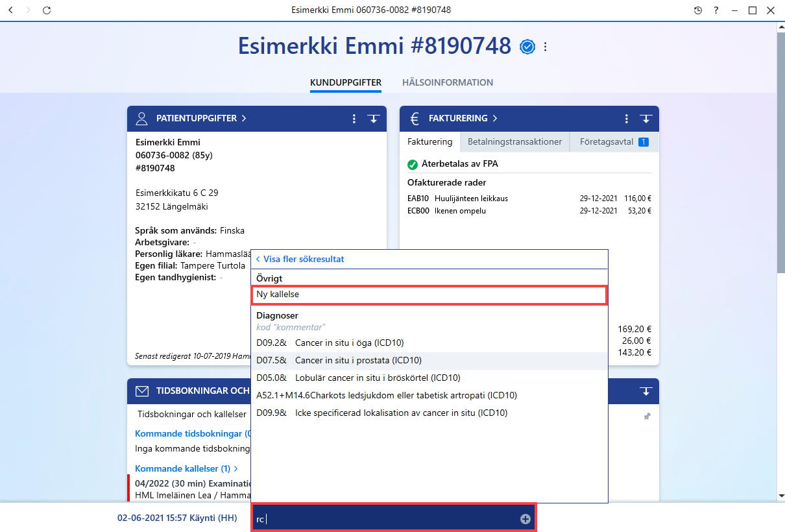
Task: Open Företagsavtal tab
Action: click(x=613, y=142)
